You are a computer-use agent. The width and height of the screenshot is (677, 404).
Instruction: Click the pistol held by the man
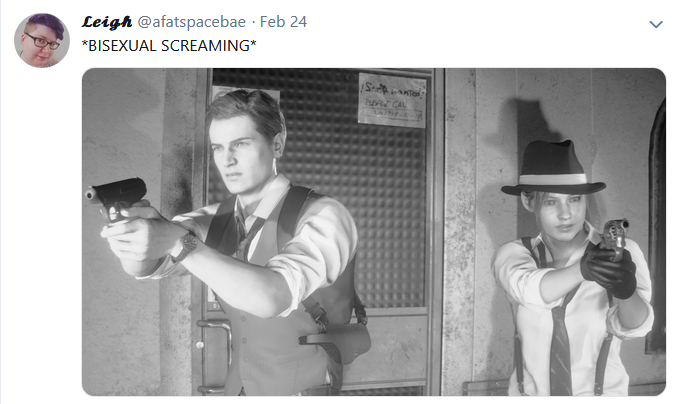pos(117,198)
